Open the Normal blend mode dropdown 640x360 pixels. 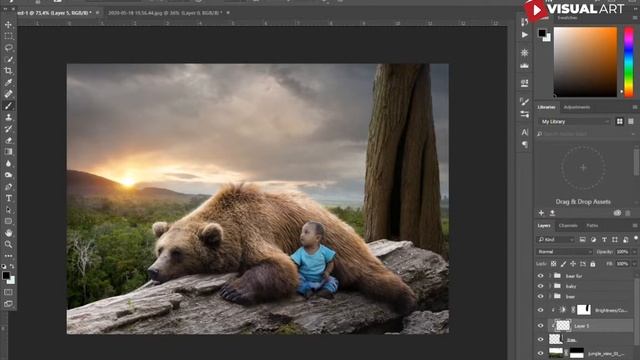(564, 252)
